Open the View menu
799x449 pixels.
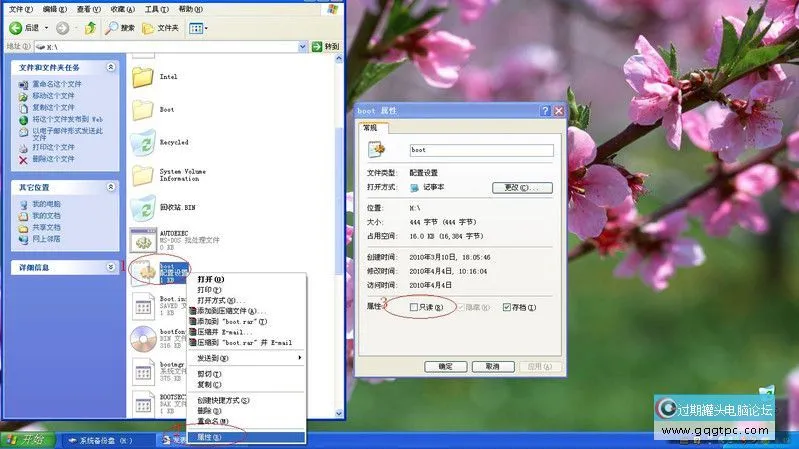click(x=89, y=9)
